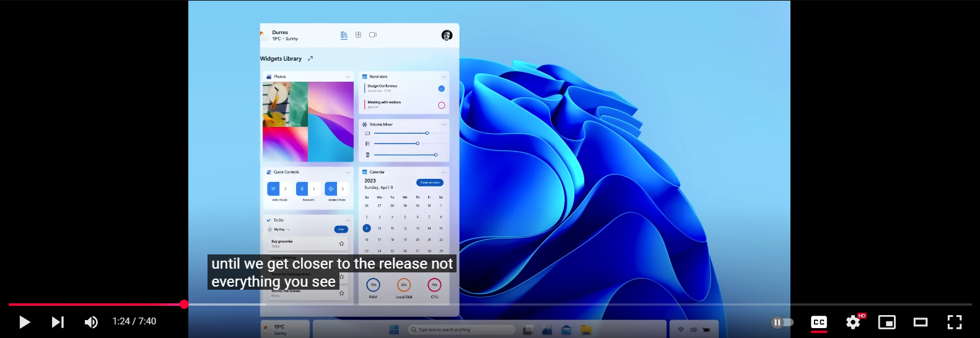Viewport: 980px width, 338px height.
Task: Skip to the next video
Action: [58, 322]
